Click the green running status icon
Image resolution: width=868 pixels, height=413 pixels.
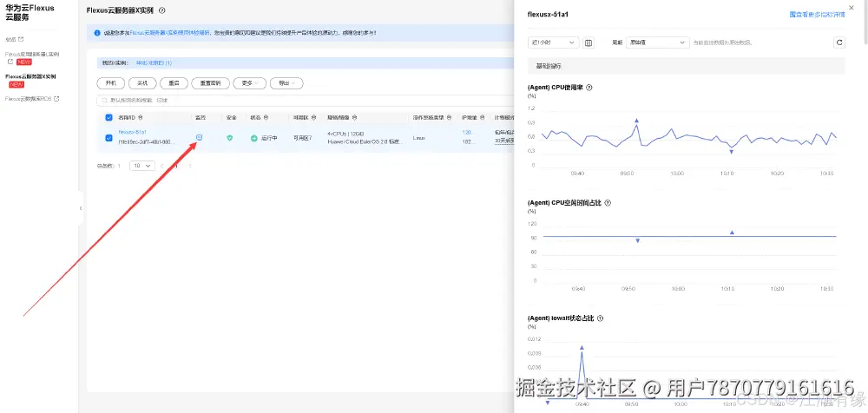pos(254,138)
